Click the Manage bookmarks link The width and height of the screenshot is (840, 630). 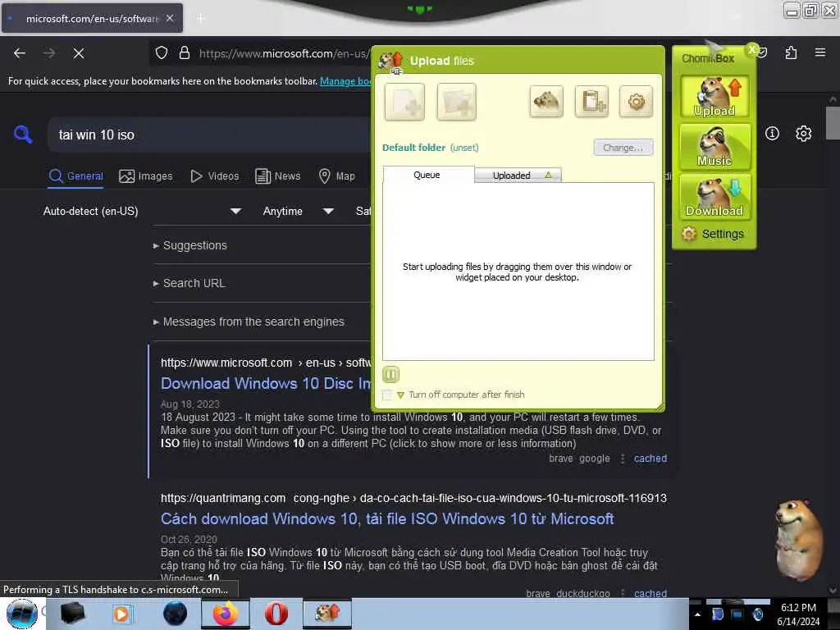point(345,81)
